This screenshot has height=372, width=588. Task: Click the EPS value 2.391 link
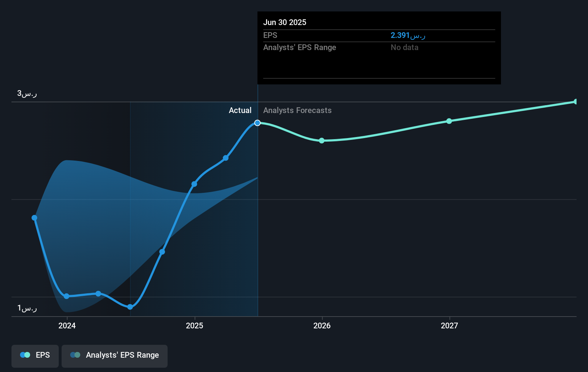click(408, 35)
